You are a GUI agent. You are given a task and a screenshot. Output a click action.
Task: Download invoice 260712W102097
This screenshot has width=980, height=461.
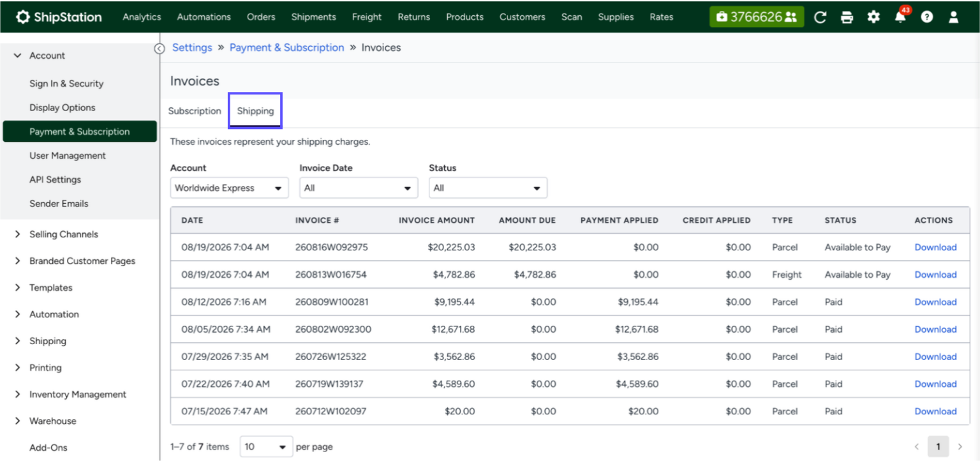tap(935, 411)
